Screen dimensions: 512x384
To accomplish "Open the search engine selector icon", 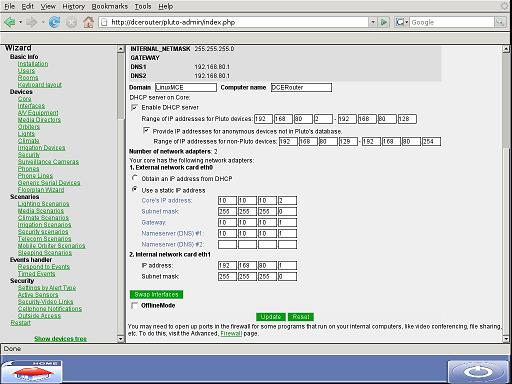I will 402,22.
